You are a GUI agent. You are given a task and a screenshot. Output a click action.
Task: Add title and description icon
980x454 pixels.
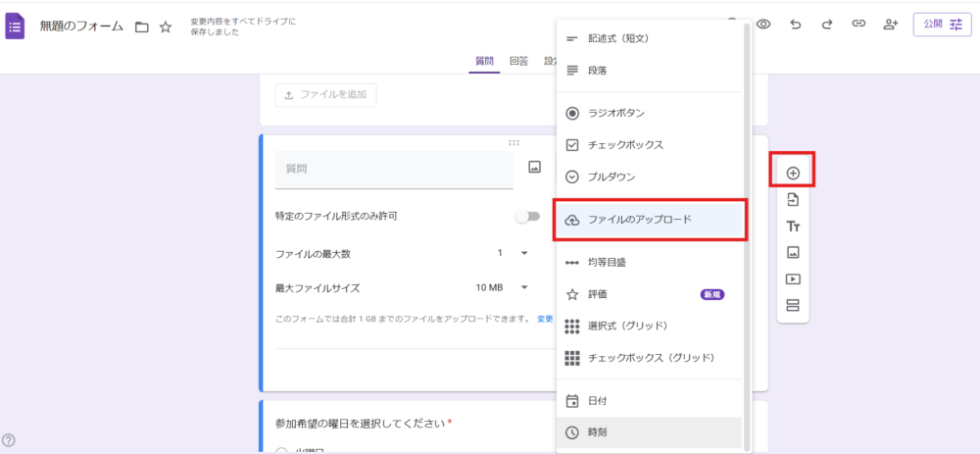click(x=793, y=227)
